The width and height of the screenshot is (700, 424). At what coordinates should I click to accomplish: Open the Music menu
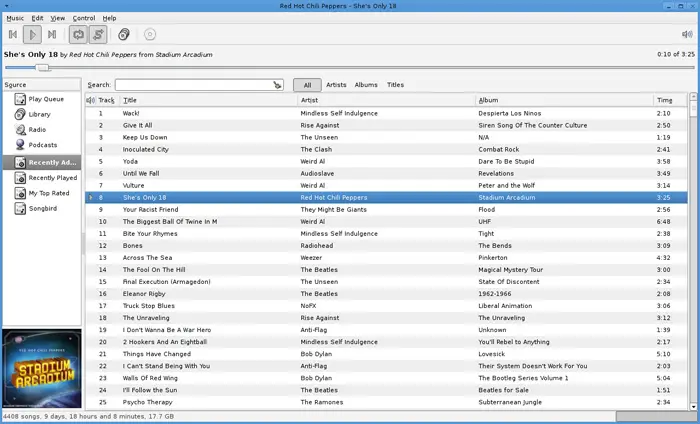[15, 18]
